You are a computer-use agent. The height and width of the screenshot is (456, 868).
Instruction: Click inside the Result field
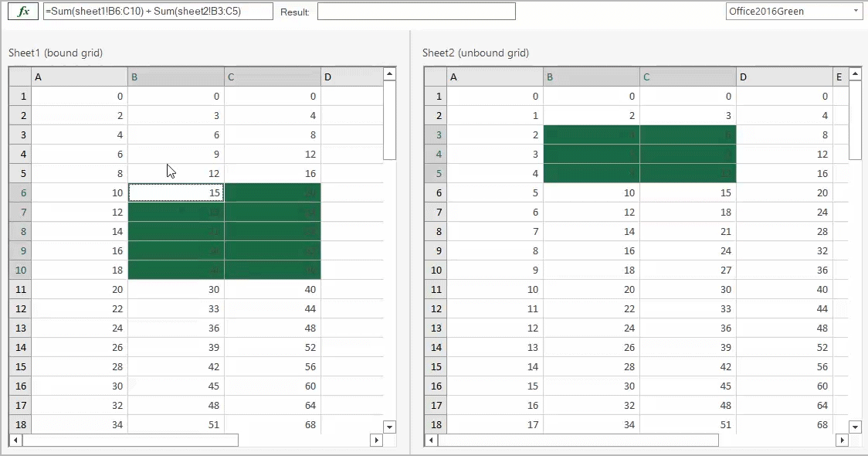click(x=417, y=11)
